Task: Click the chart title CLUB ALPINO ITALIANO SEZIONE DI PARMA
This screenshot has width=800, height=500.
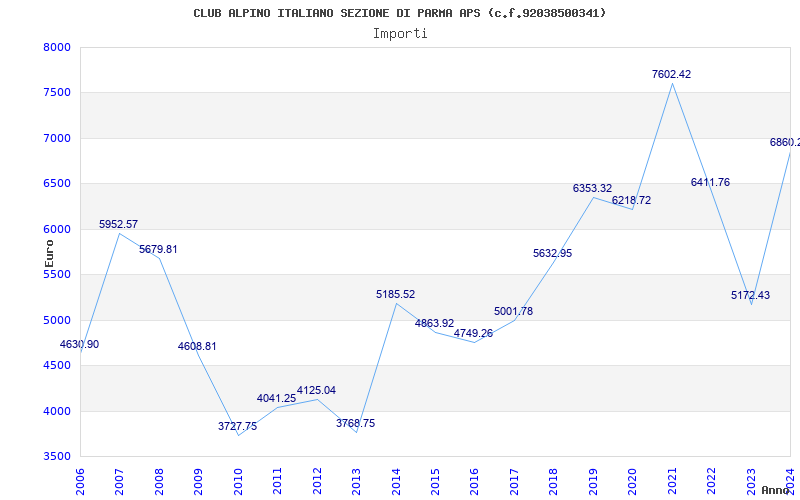Action: (x=399, y=13)
